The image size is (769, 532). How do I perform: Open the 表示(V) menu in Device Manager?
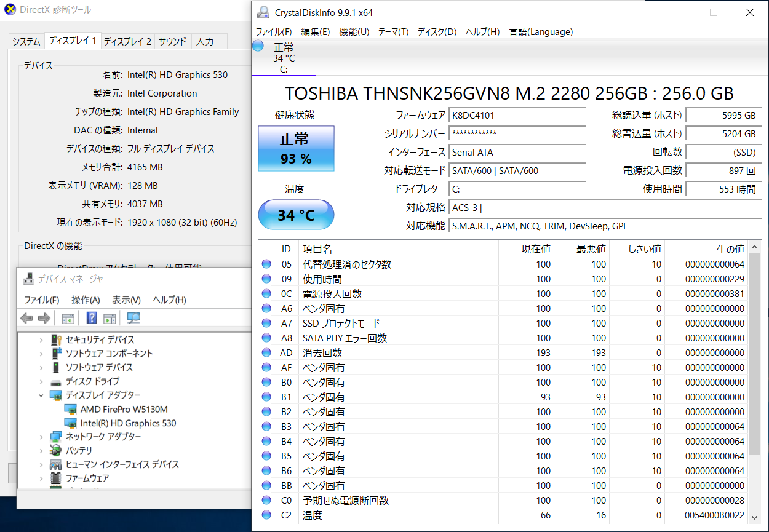pyautogui.click(x=126, y=300)
